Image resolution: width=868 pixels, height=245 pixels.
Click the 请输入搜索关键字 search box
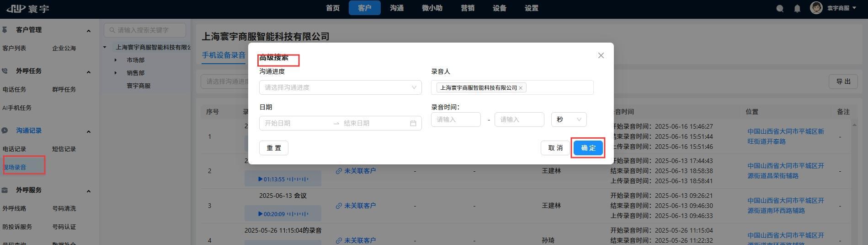click(x=145, y=30)
